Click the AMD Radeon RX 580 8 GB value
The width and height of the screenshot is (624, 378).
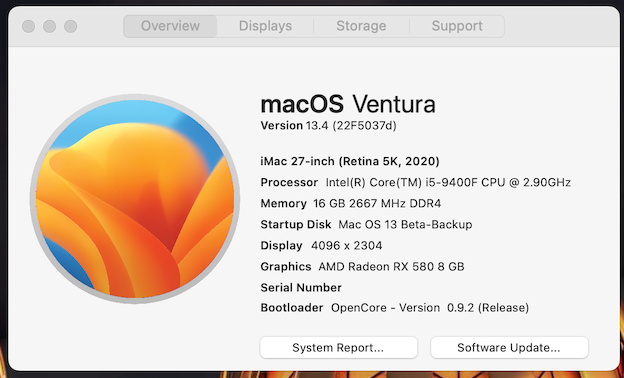pos(391,267)
